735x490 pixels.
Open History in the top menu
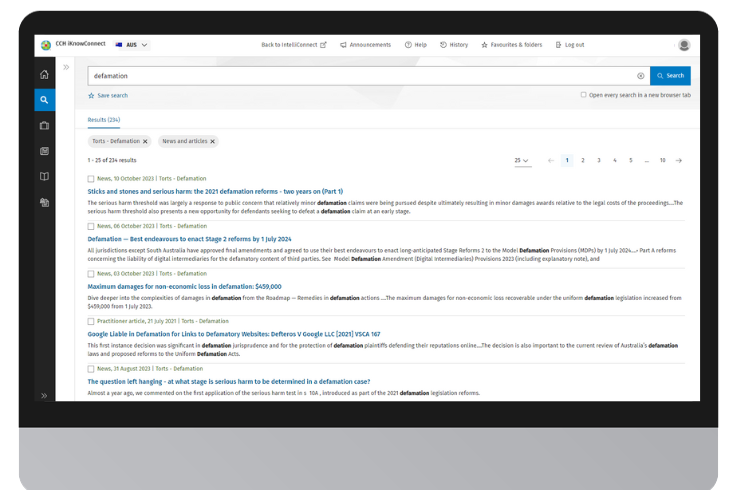pyautogui.click(x=454, y=45)
